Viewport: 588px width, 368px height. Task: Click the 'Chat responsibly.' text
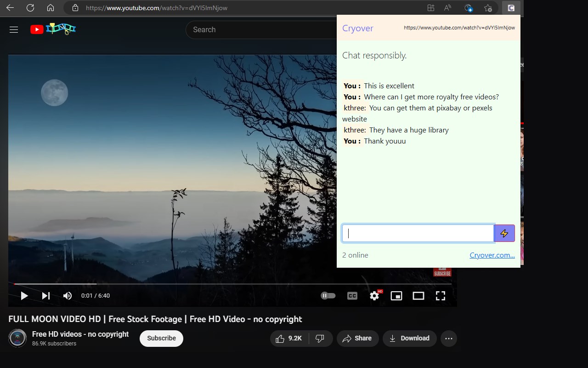pos(374,56)
